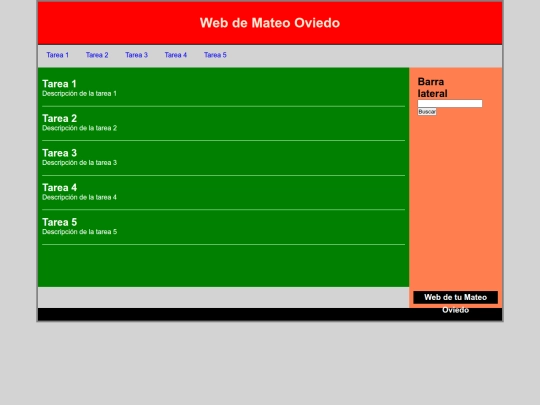Open the Tarea 1 navigation link

click(58, 55)
